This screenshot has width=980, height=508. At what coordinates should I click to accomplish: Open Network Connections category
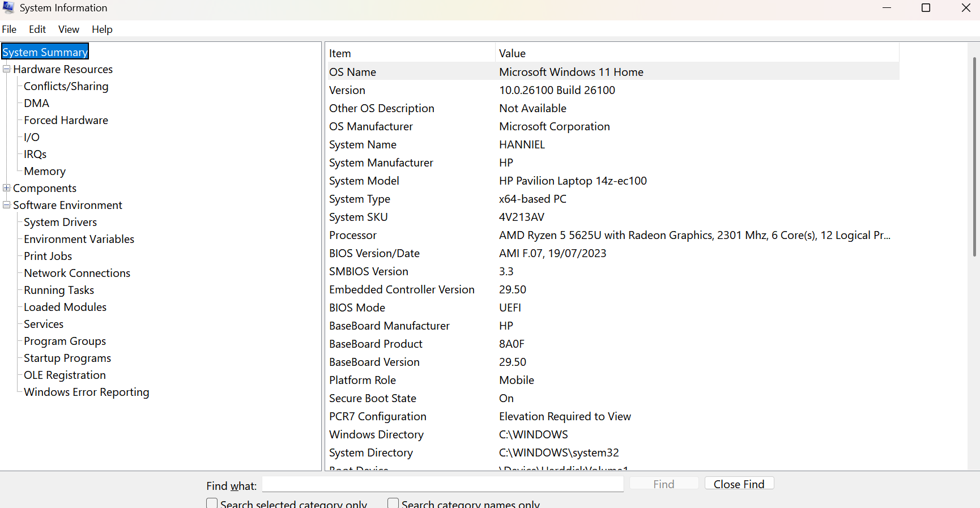77,273
